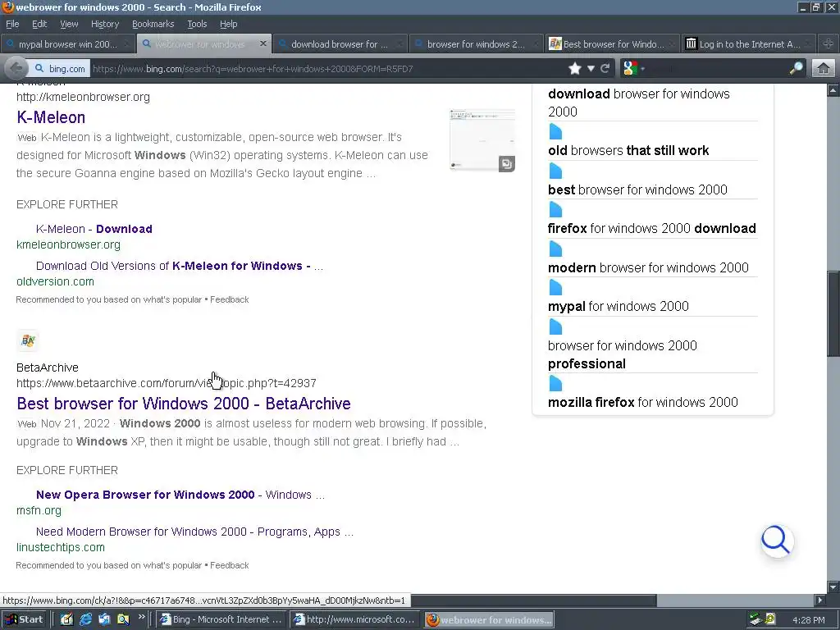Switch to the browser for windows 2 tab

(476, 44)
